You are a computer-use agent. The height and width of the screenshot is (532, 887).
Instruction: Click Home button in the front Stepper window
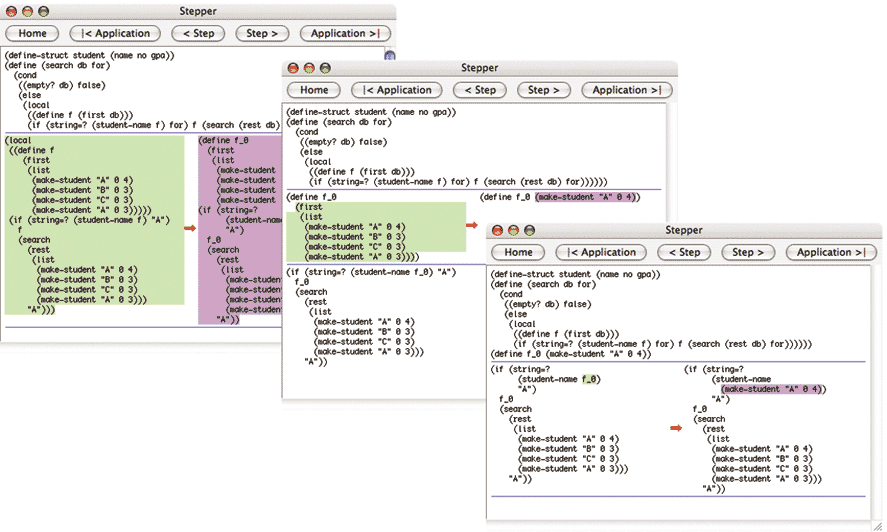(518, 252)
